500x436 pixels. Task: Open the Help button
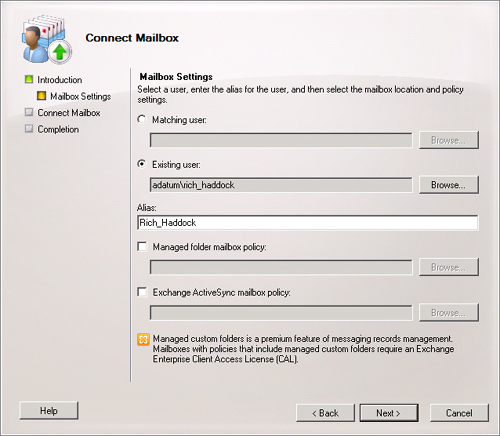coord(49,410)
